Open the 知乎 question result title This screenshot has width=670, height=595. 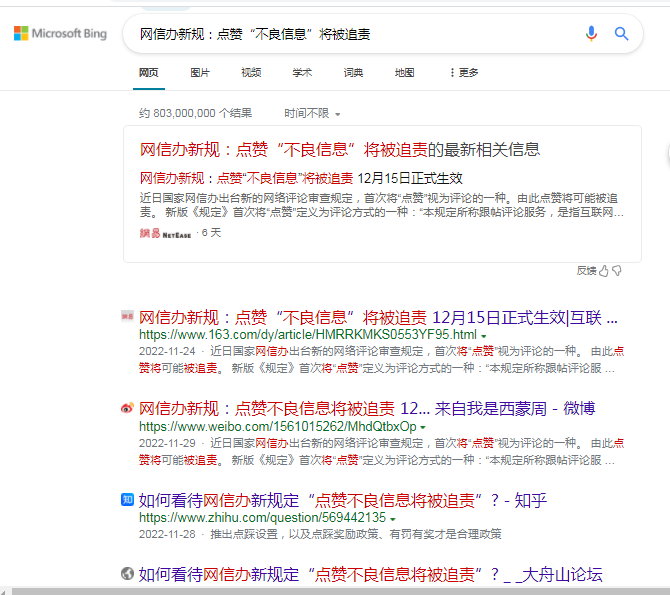pyautogui.click(x=343, y=500)
